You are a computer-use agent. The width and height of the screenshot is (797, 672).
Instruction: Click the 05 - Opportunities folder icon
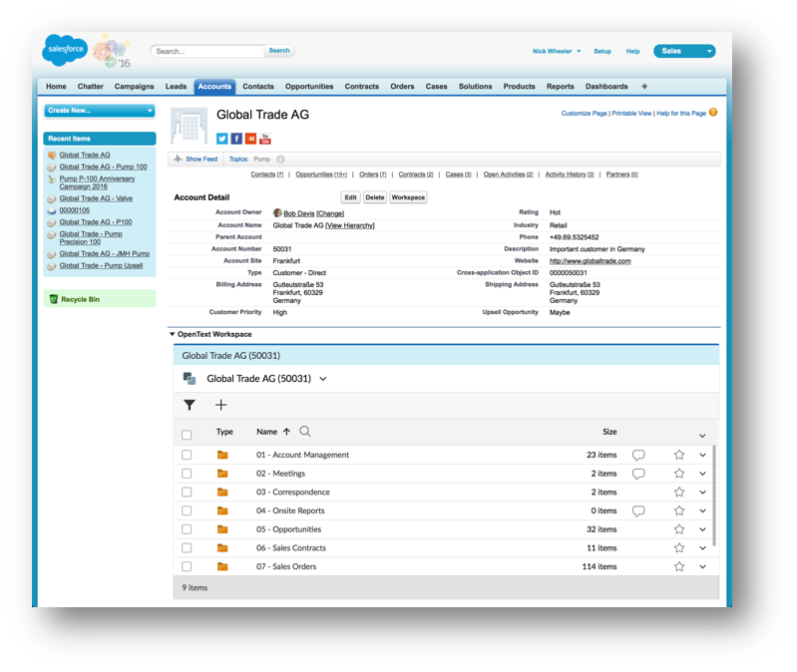click(x=222, y=529)
